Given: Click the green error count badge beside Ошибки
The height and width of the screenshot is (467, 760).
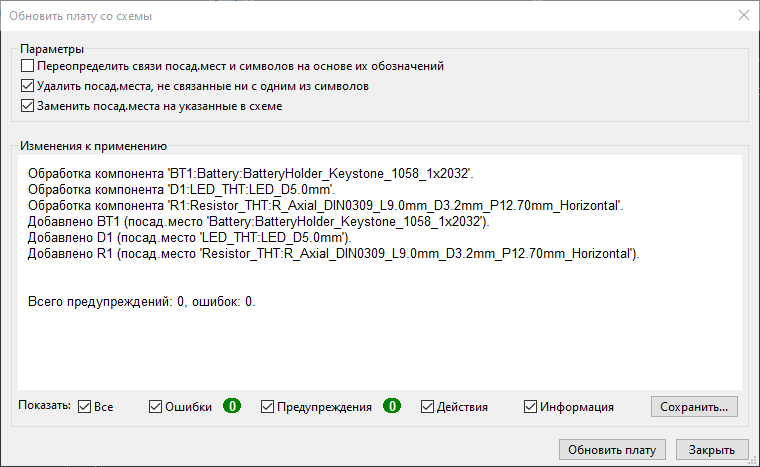Looking at the screenshot, I should pyautogui.click(x=232, y=407).
